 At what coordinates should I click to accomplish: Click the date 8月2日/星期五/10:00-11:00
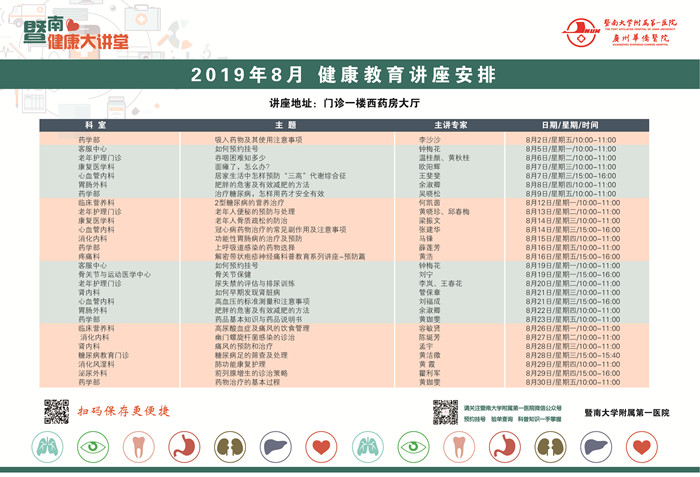pos(571,140)
